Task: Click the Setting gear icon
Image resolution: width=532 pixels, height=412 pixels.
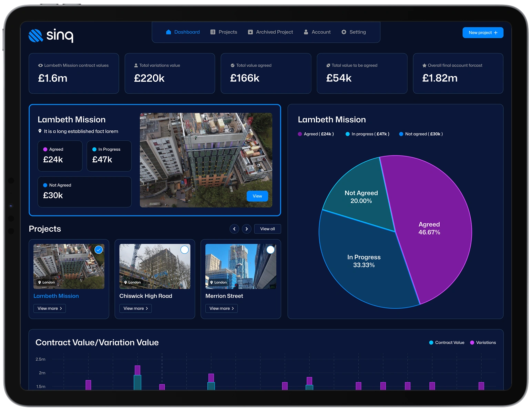Action: tap(344, 32)
